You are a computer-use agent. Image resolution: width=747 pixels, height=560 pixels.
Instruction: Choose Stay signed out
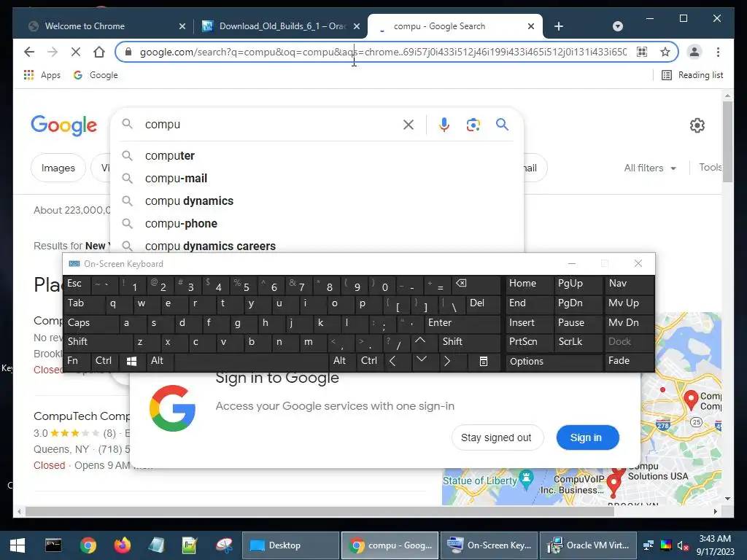pyautogui.click(x=496, y=437)
